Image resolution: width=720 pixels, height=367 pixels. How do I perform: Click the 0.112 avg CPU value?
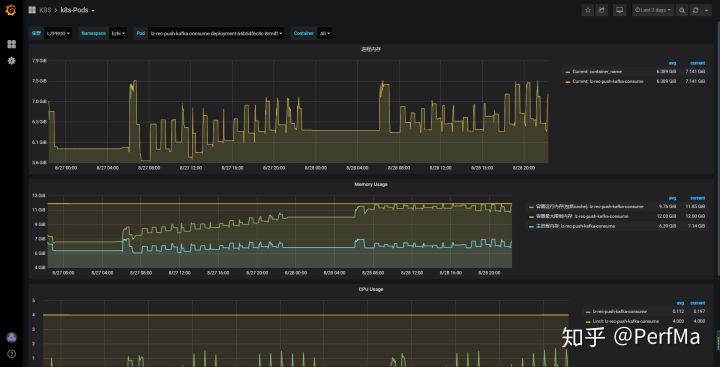coord(679,311)
